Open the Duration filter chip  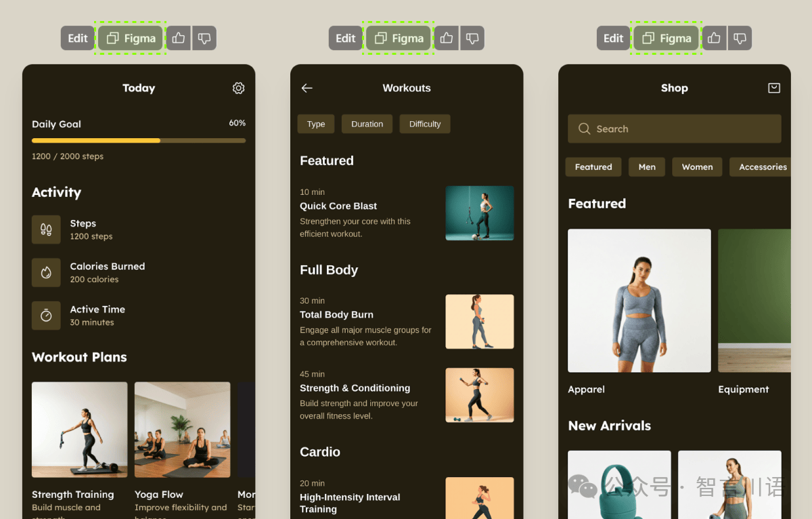367,124
